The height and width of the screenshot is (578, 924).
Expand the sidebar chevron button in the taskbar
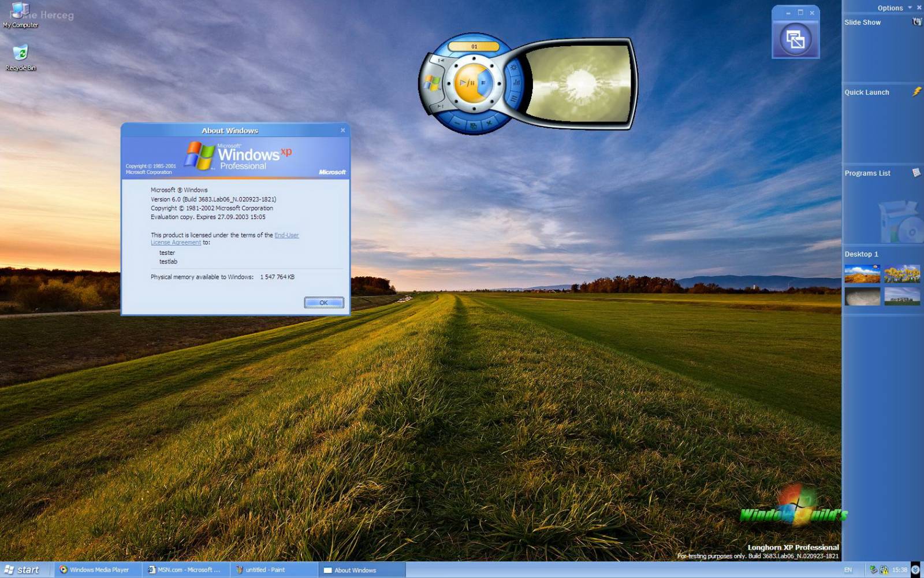(x=916, y=570)
